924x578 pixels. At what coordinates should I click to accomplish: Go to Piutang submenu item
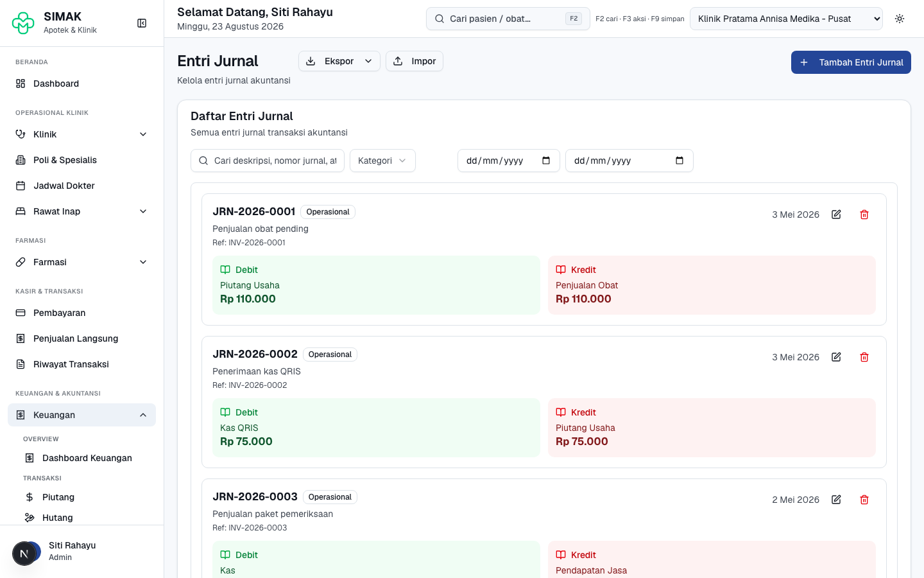(x=86, y=497)
